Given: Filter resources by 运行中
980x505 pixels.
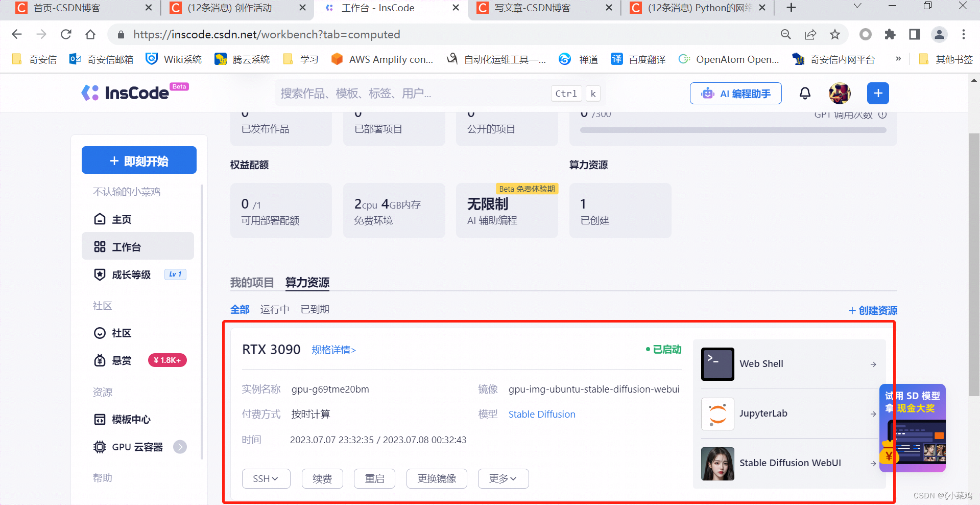Looking at the screenshot, I should [275, 309].
